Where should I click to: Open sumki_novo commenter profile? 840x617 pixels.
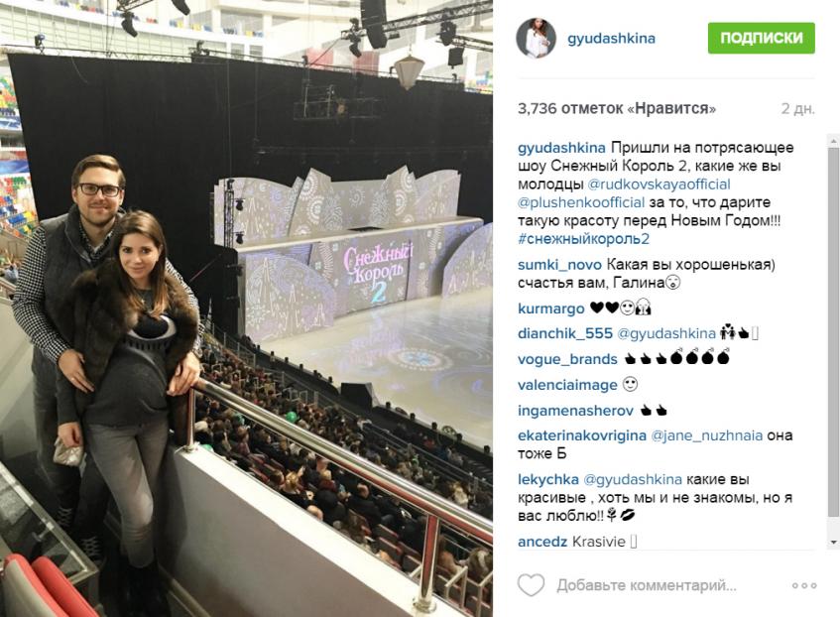(x=559, y=265)
